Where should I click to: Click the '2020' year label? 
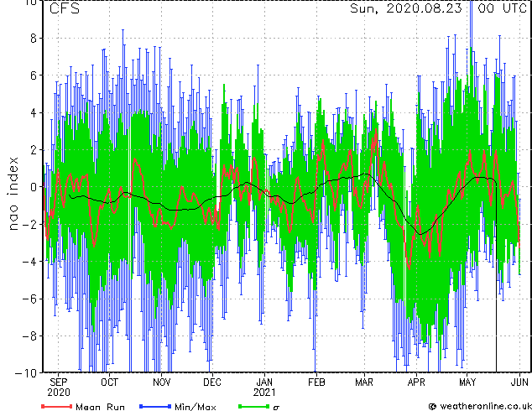pyautogui.click(x=59, y=393)
